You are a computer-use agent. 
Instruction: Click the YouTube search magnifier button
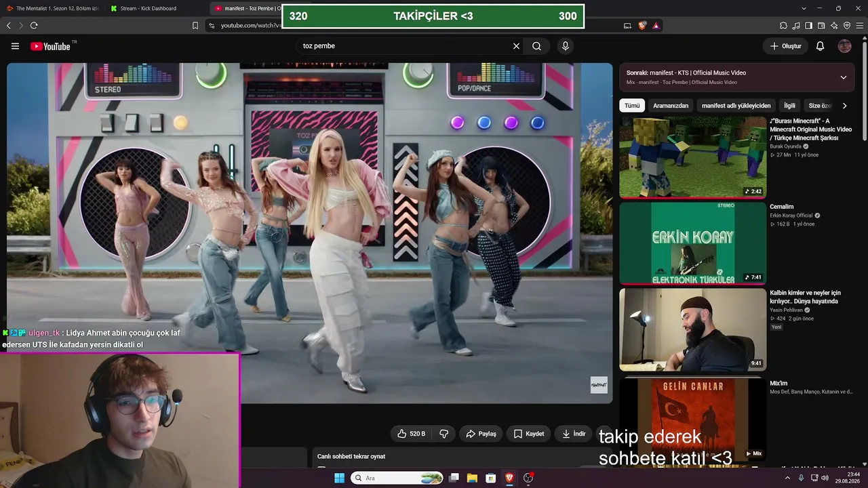536,46
